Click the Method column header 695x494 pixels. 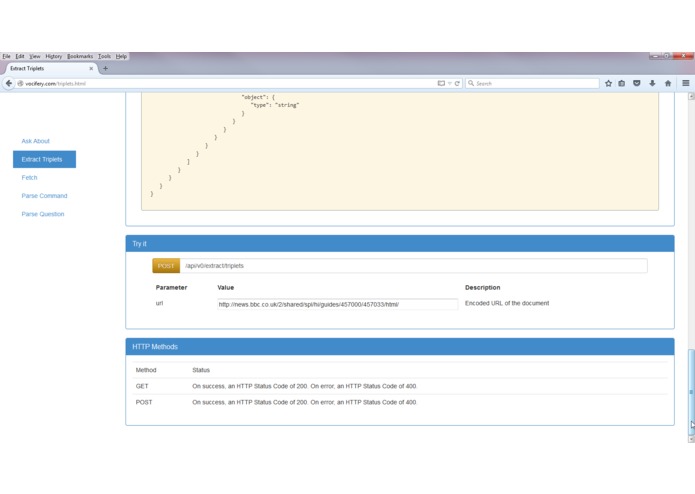tap(146, 370)
